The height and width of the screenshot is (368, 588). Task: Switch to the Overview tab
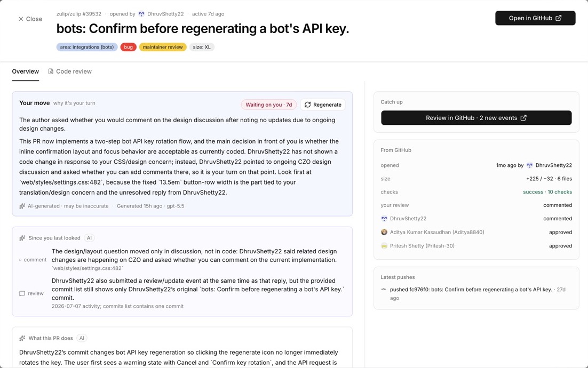pos(26,71)
